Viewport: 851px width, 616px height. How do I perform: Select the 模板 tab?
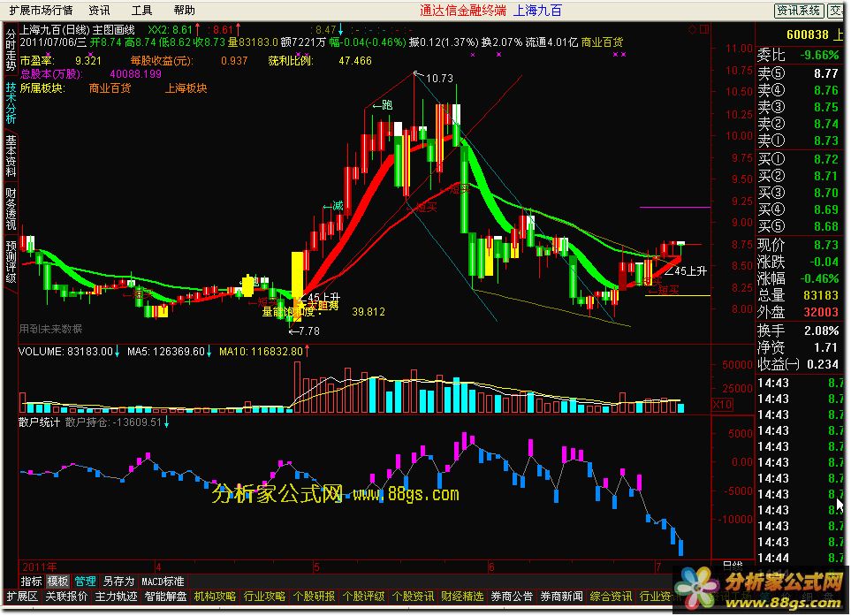coord(57,582)
